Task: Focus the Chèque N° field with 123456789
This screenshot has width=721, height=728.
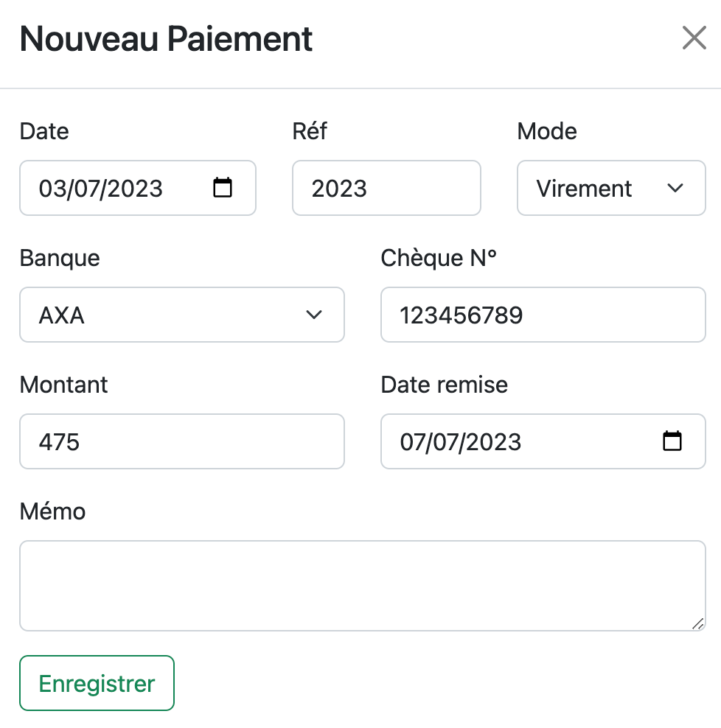Action: point(543,315)
